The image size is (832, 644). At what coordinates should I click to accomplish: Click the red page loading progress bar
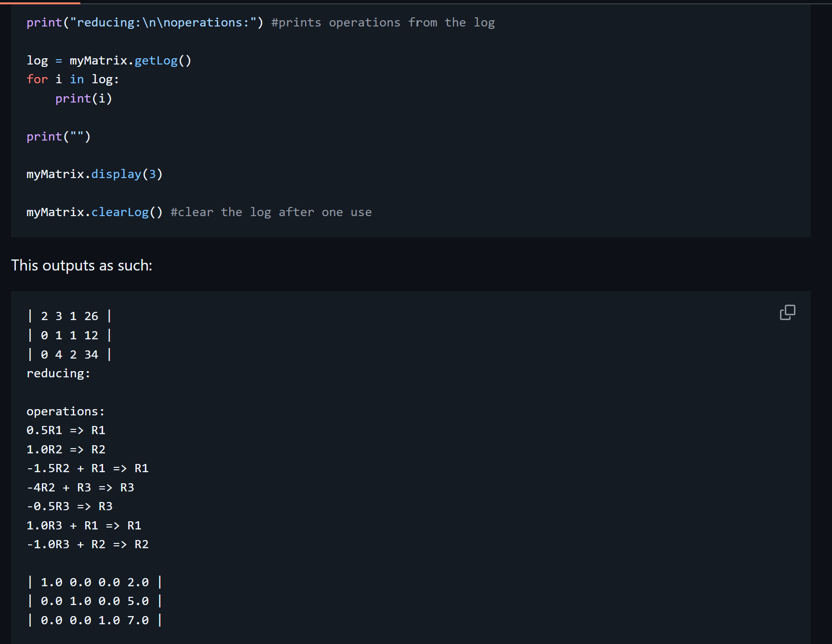click(40, 3)
